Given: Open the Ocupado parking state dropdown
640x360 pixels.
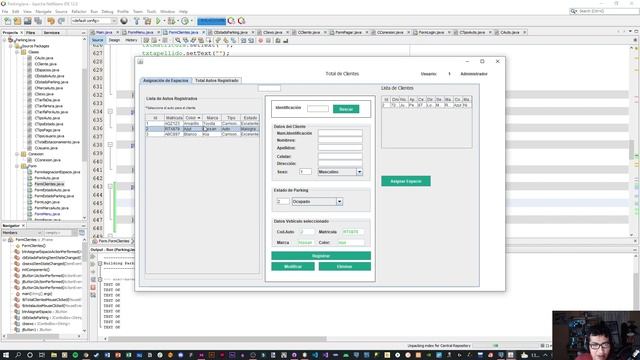Looking at the screenshot, I should point(339,202).
